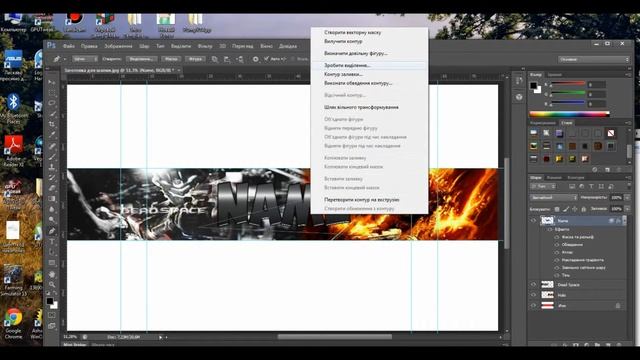Open the gear settings in options bar
The image size is (640, 360).
pyautogui.click(x=256, y=59)
